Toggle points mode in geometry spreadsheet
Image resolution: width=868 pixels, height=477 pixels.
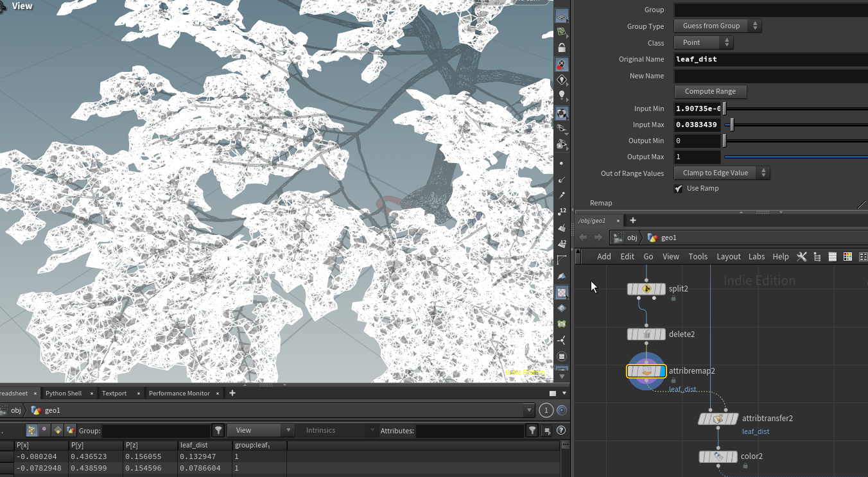pos(31,431)
